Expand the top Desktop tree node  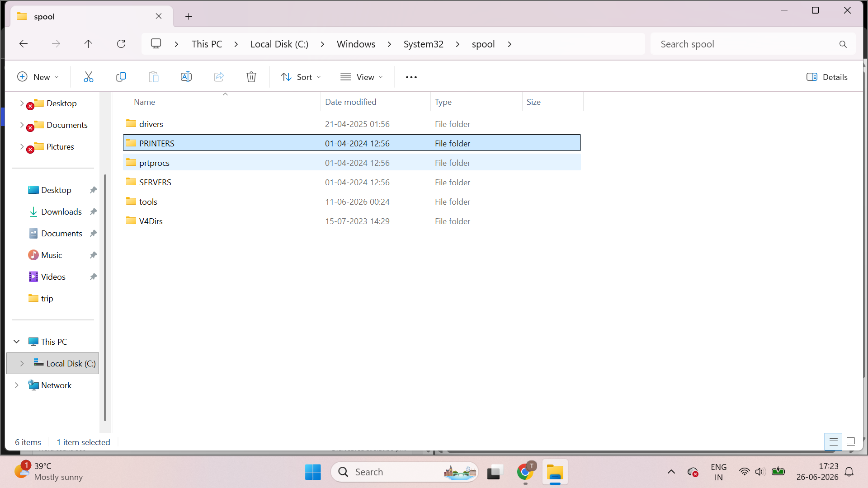(x=22, y=103)
